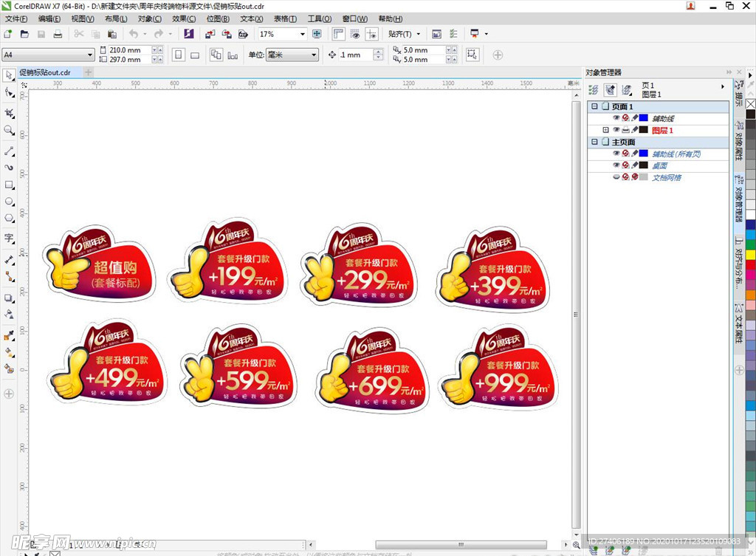756x556 pixels.
Task: Open the Object Manager flyout arrow menu
Action: [x=722, y=86]
